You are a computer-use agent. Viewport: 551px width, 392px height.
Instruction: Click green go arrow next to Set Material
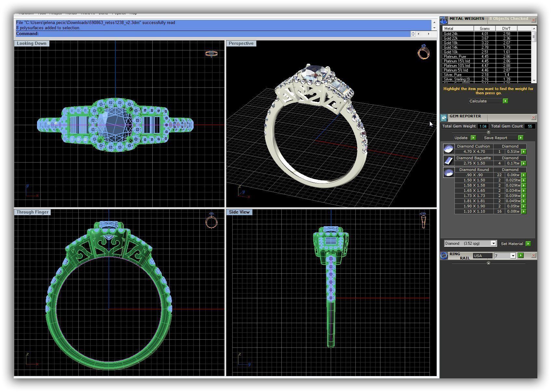[x=528, y=244]
